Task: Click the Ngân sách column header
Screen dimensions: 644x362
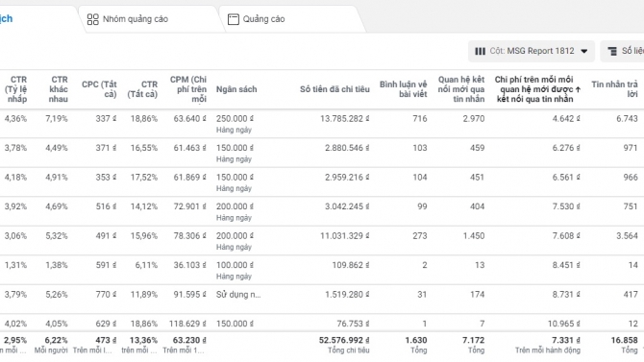Action: 236,89
